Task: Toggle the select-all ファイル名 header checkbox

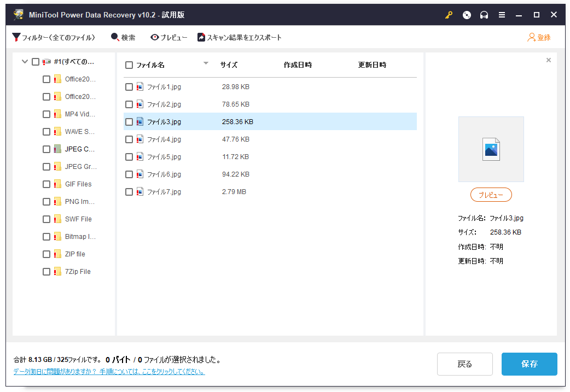Action: pyautogui.click(x=129, y=65)
